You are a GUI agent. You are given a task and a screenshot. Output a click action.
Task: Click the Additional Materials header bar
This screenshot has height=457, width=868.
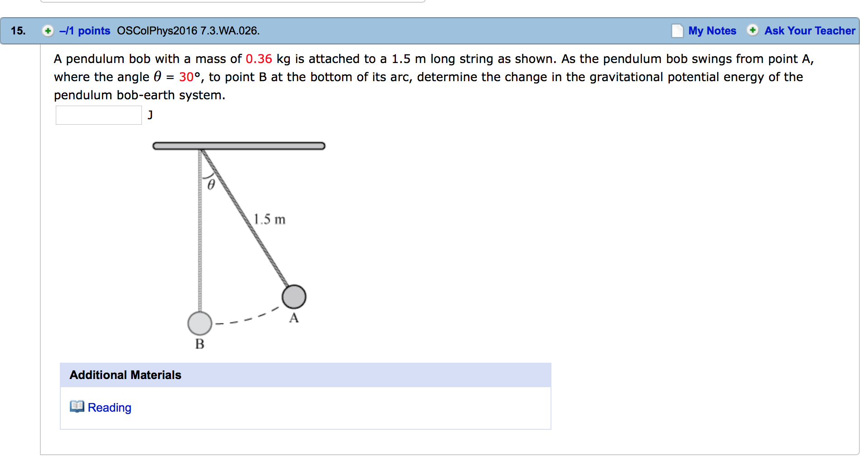point(305,375)
